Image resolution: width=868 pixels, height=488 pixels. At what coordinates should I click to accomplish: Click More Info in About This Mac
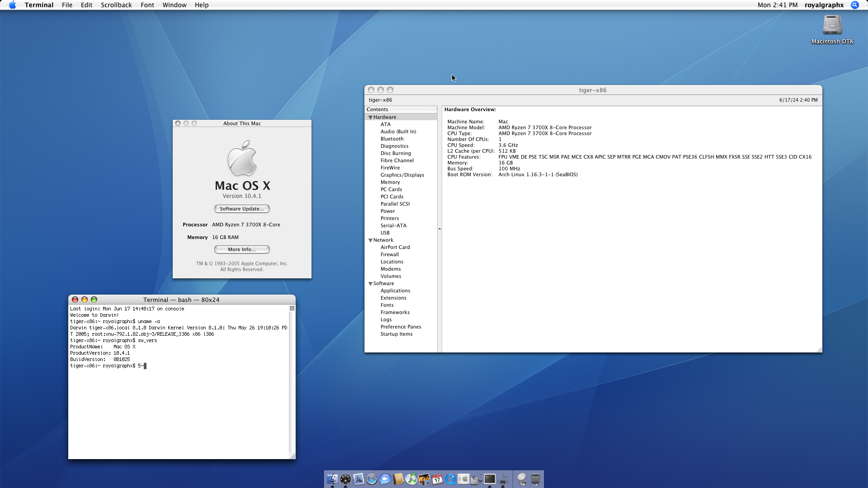coord(242,249)
